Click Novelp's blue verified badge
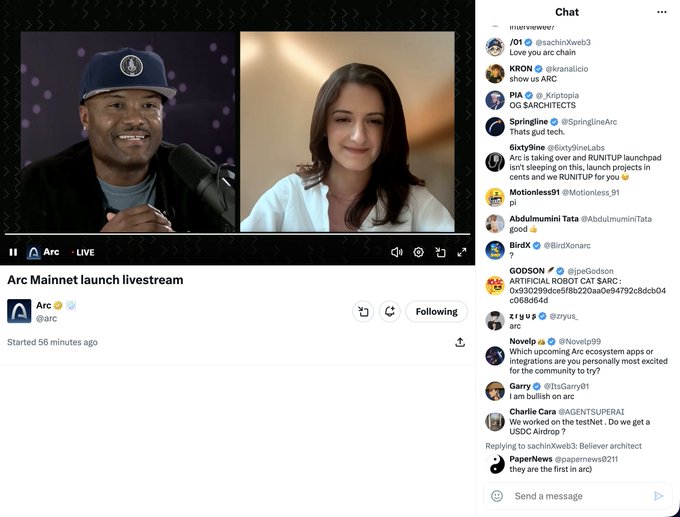Viewport: 680px width, 517px height. pos(551,341)
